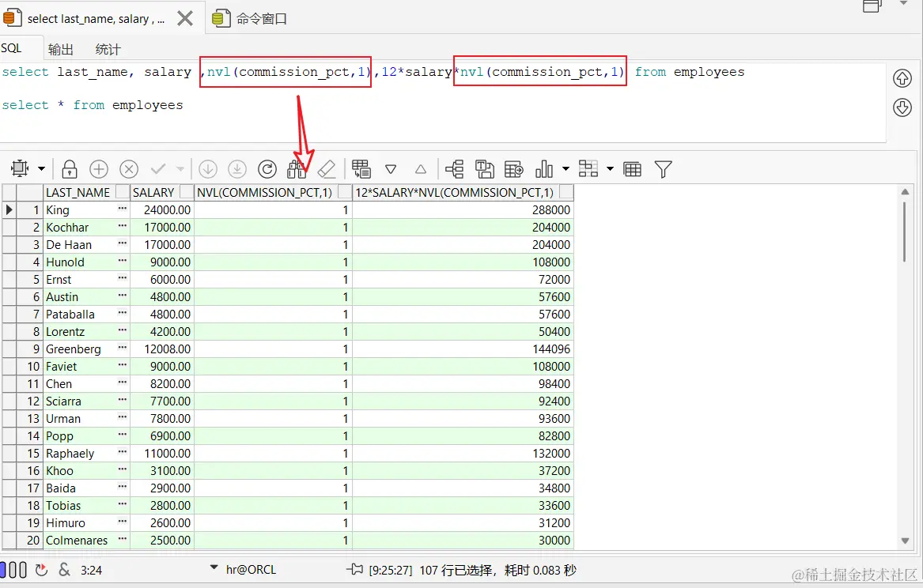Click the red-dot refresh icon in status bar
Image resolution: width=923 pixels, height=588 pixels.
41,570
